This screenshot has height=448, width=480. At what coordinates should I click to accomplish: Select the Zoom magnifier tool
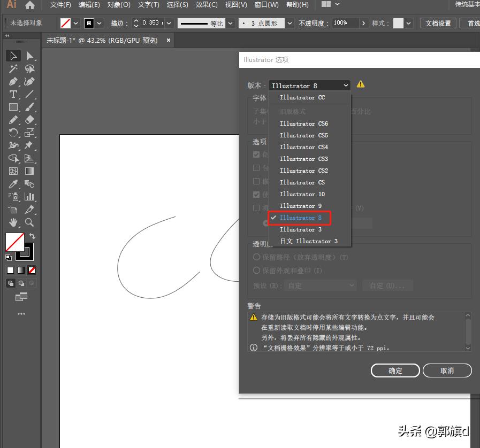(x=29, y=222)
